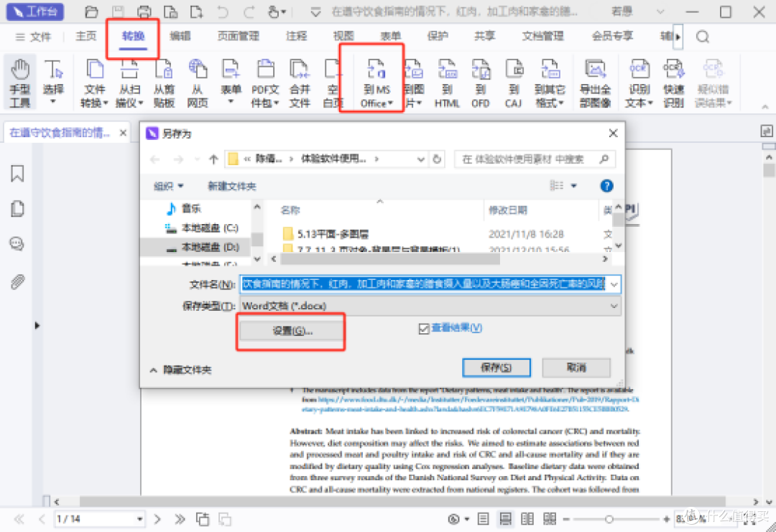Viewport: 776px width, 532px height.
Task: Create PDF from web page (从网页)
Action: point(198,82)
